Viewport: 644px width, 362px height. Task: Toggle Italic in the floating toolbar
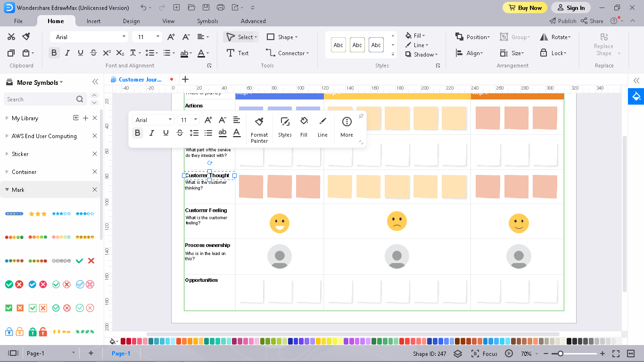[152, 133]
